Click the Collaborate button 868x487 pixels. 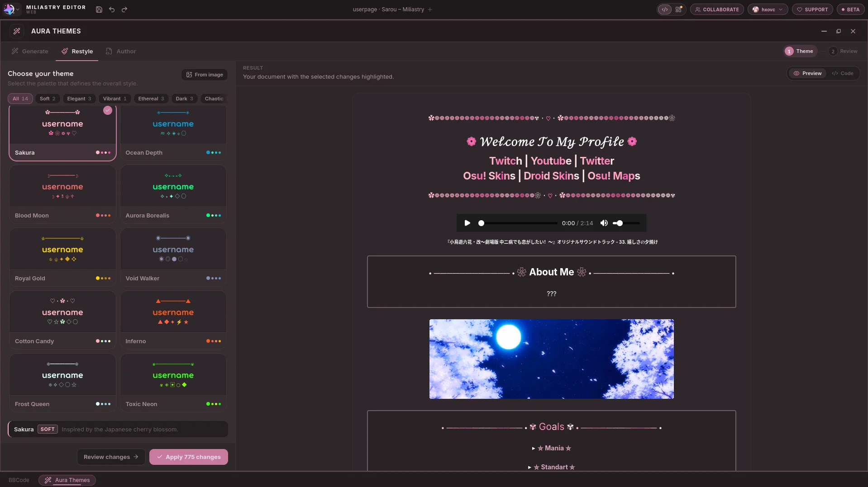(x=717, y=9)
